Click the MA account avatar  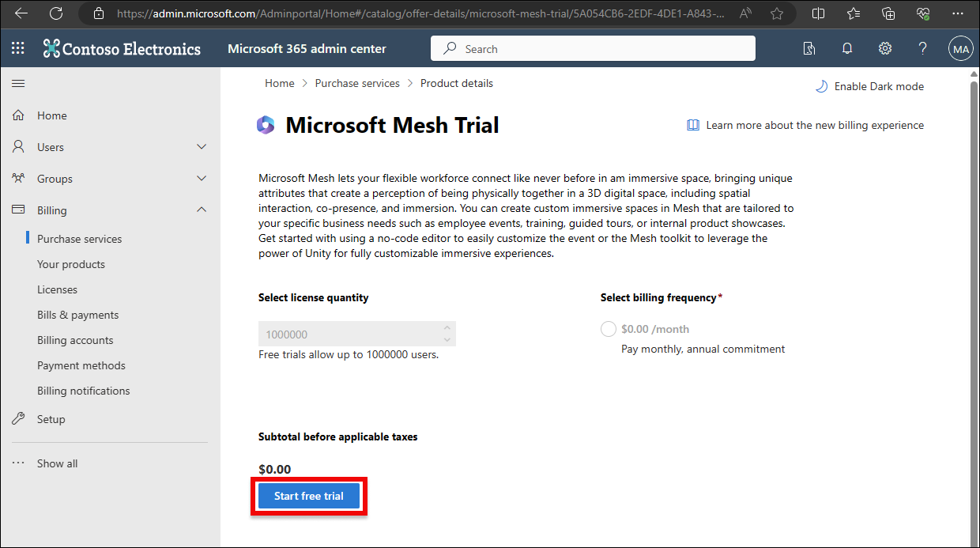click(x=960, y=48)
